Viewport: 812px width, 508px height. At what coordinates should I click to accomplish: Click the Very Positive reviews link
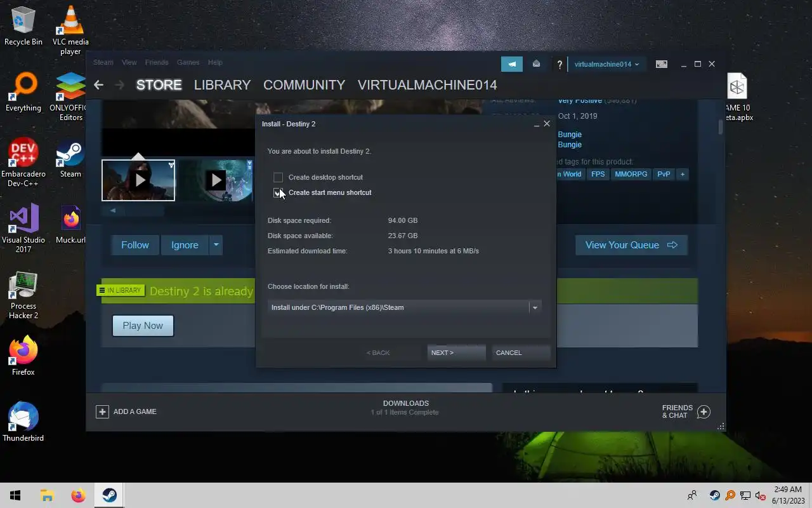click(580, 100)
